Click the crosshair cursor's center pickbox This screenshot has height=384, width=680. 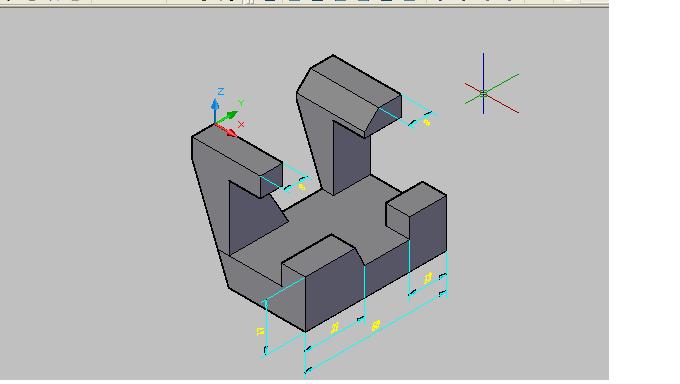(x=484, y=93)
